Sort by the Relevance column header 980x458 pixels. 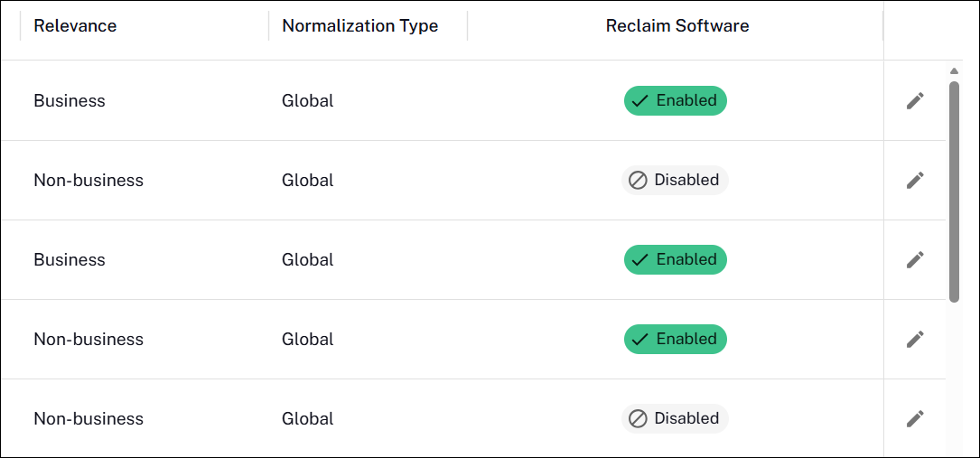point(75,25)
